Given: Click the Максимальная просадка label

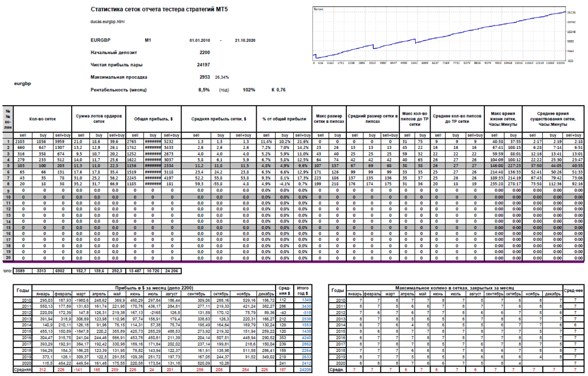Looking at the screenshot, I should 119,77.
